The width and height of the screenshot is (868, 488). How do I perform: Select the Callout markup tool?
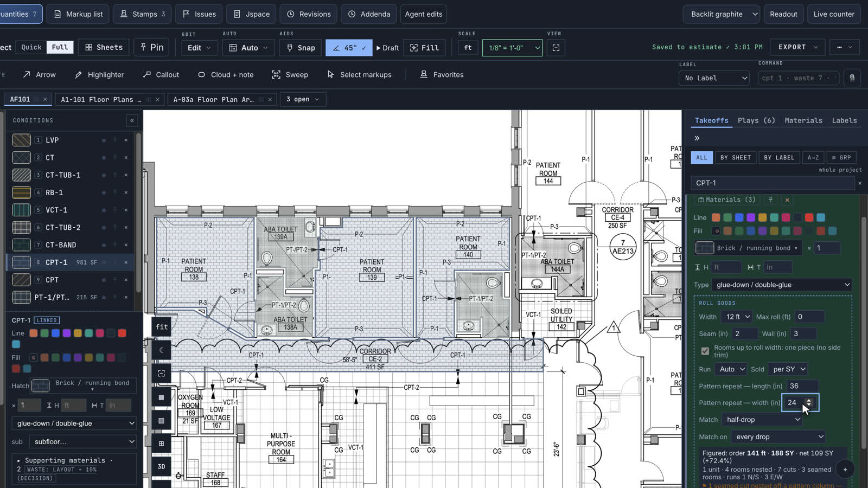click(x=161, y=75)
